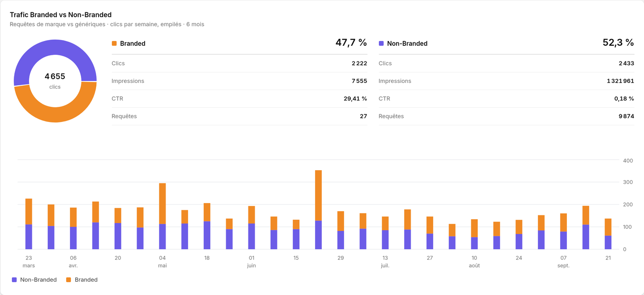Click the Branded column heading label
Image resolution: width=644 pixels, height=295 pixels.
133,43
